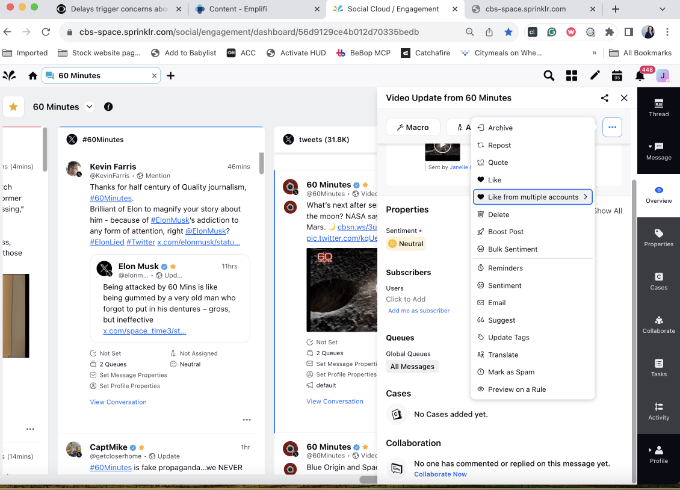The image size is (680, 490).
Task: Close the Video Update panel
Action: pyautogui.click(x=624, y=98)
